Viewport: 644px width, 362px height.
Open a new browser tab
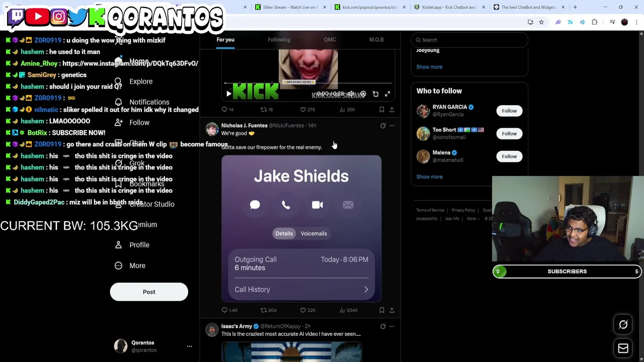tap(575, 7)
